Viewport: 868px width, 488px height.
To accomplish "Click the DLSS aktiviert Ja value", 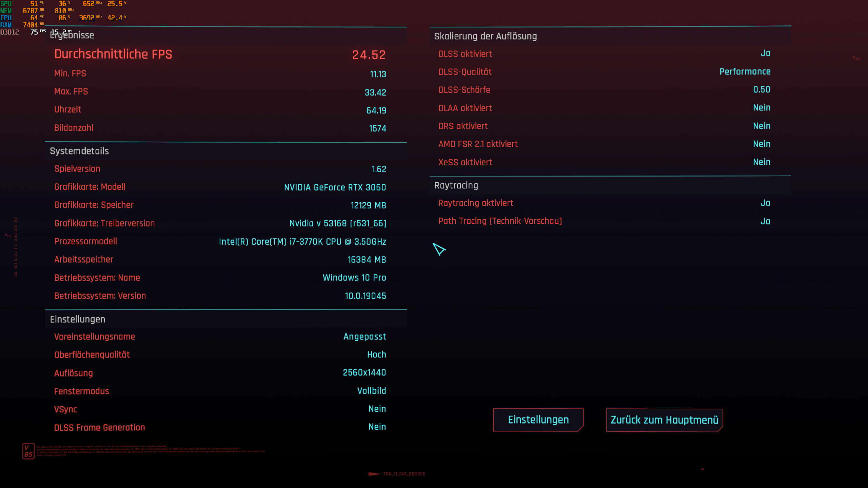I will 765,54.
